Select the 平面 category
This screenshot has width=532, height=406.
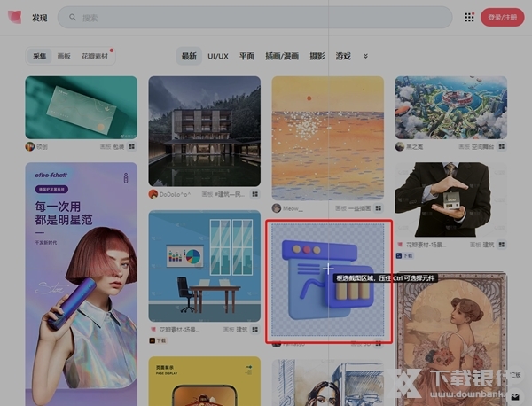[246, 56]
